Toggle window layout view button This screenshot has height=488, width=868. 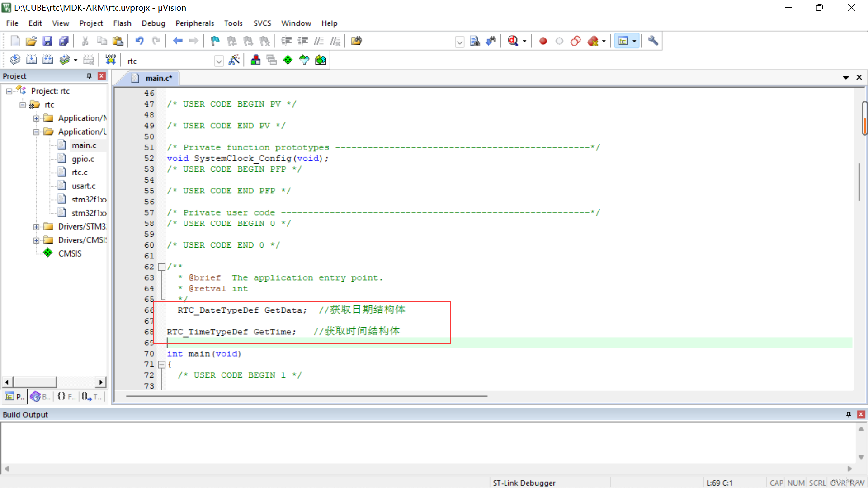(x=623, y=41)
